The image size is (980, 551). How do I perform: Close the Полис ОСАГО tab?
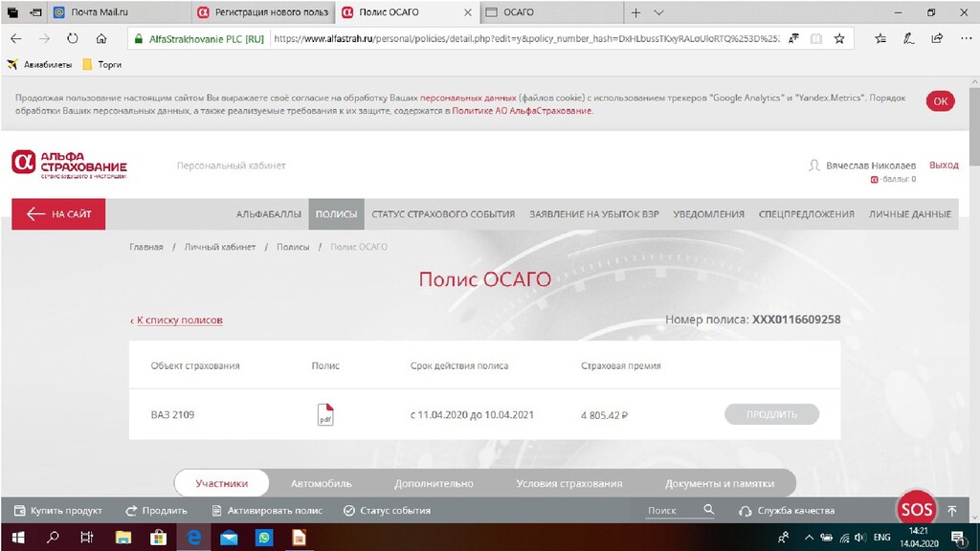[467, 12]
